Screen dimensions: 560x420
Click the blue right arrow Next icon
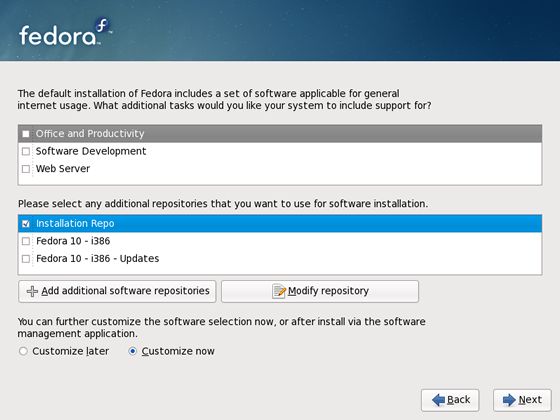[x=509, y=400]
